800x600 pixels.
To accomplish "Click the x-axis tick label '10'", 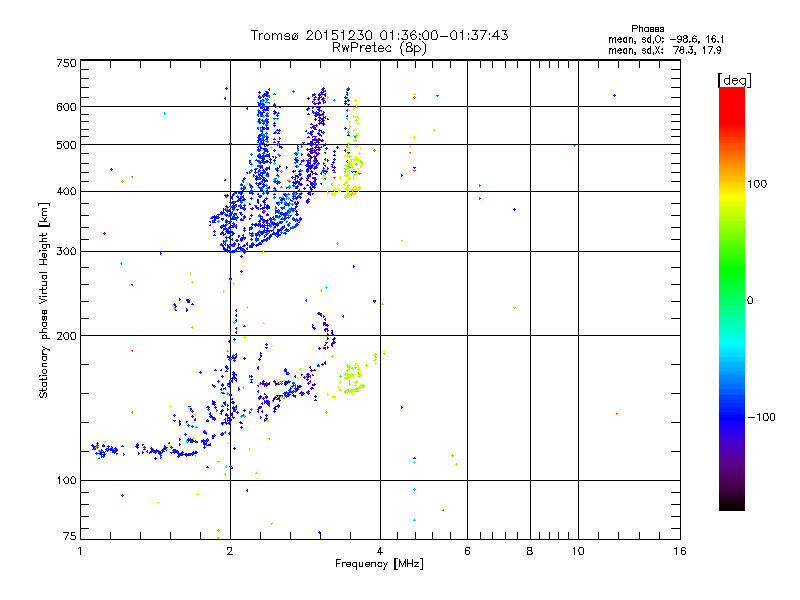I will (x=578, y=551).
